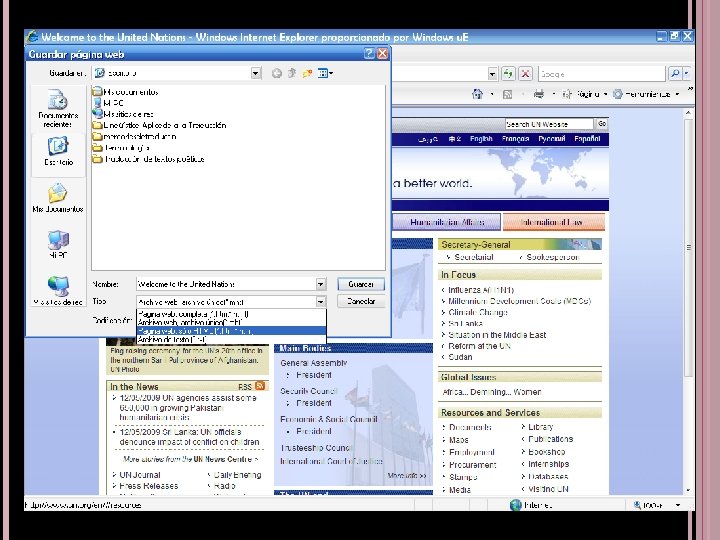
Task: Create a new folder in the save dialog
Action: [307, 73]
